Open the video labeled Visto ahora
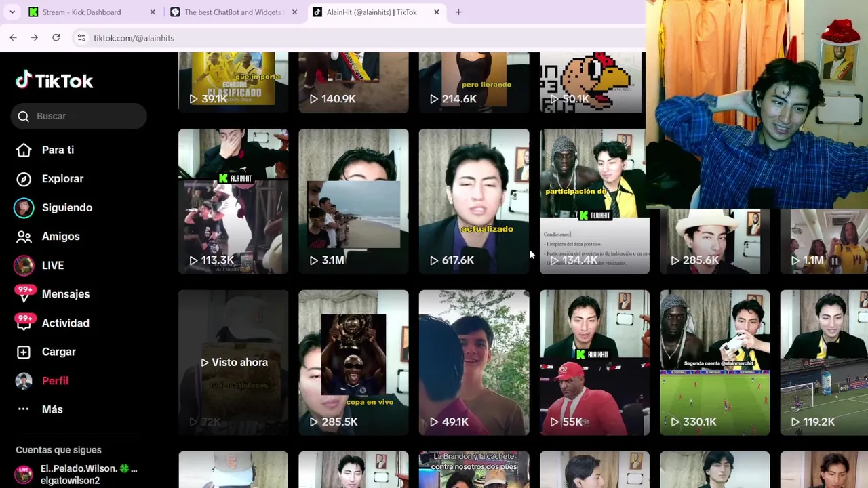Viewport: 868px width, 488px height. tap(233, 363)
